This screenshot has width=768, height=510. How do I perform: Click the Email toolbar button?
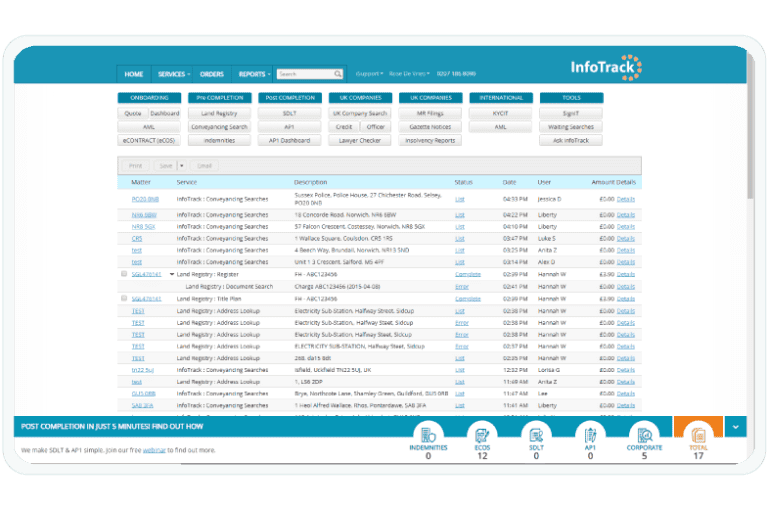click(204, 166)
